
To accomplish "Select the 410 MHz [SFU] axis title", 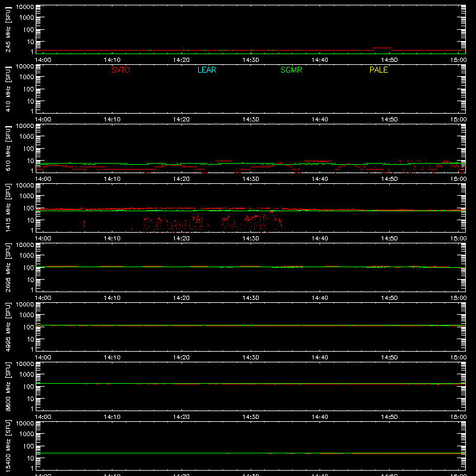I will coord(8,90).
